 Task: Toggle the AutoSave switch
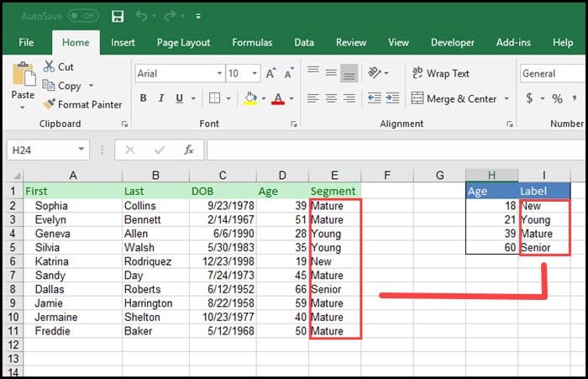coord(82,16)
